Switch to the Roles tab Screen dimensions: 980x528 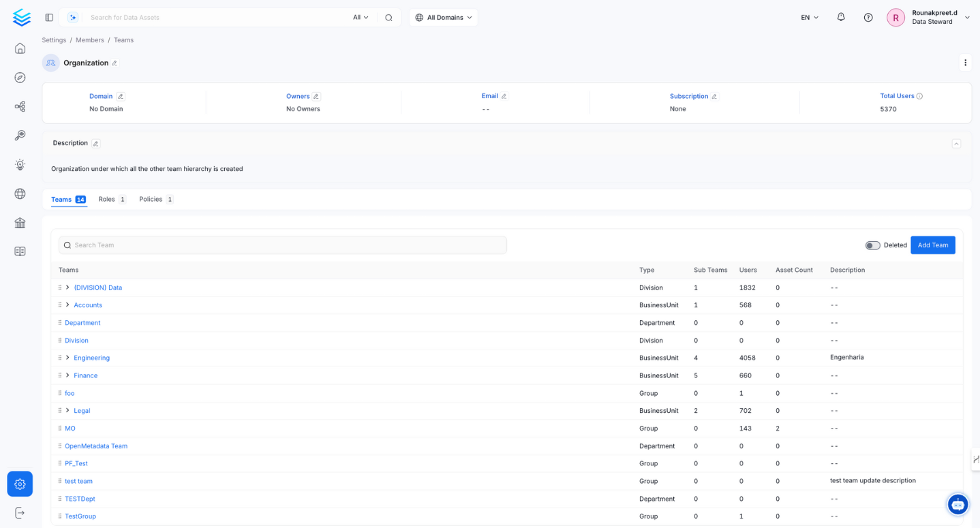point(107,200)
